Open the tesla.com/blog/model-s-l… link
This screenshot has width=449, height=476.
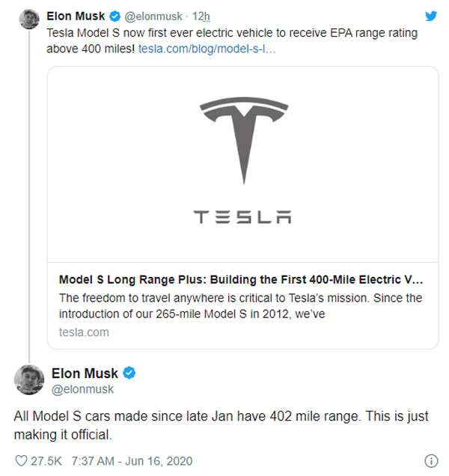(x=207, y=49)
